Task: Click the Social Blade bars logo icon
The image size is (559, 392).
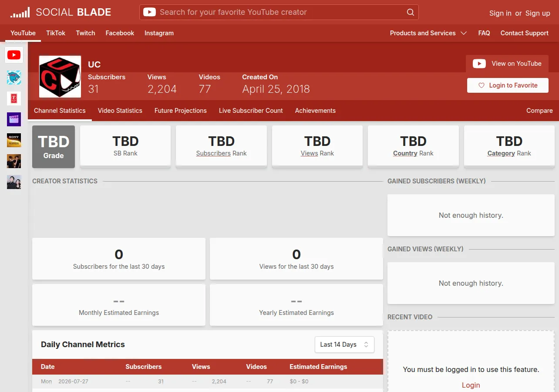Action: (20, 12)
